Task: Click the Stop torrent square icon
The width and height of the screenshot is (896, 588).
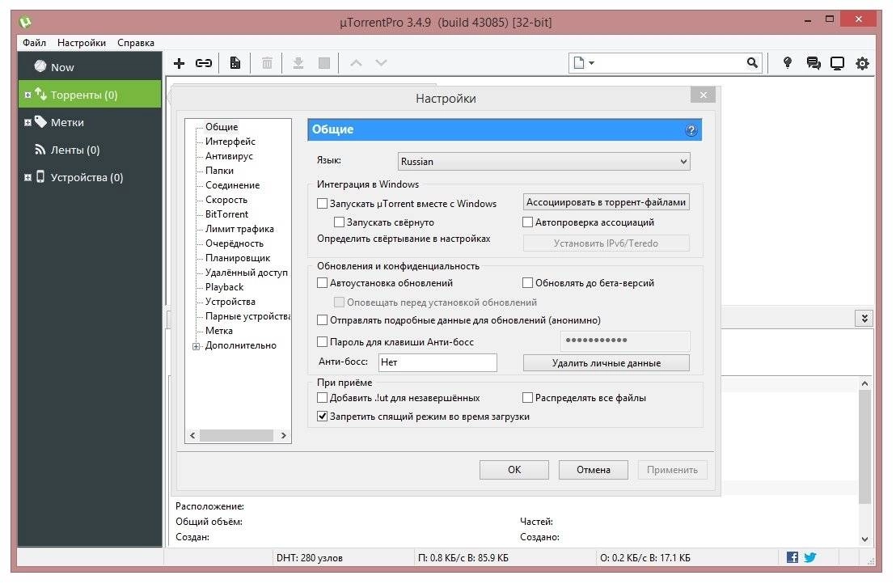Action: click(x=324, y=63)
